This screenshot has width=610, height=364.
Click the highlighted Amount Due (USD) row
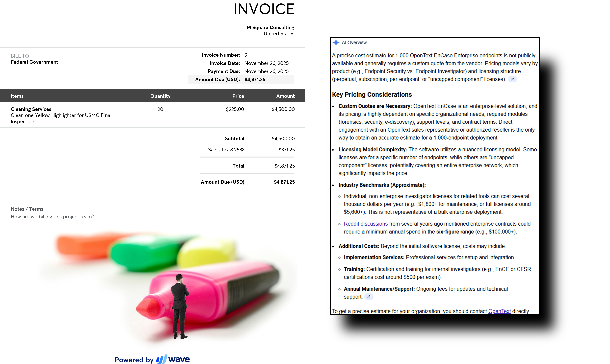(x=241, y=79)
